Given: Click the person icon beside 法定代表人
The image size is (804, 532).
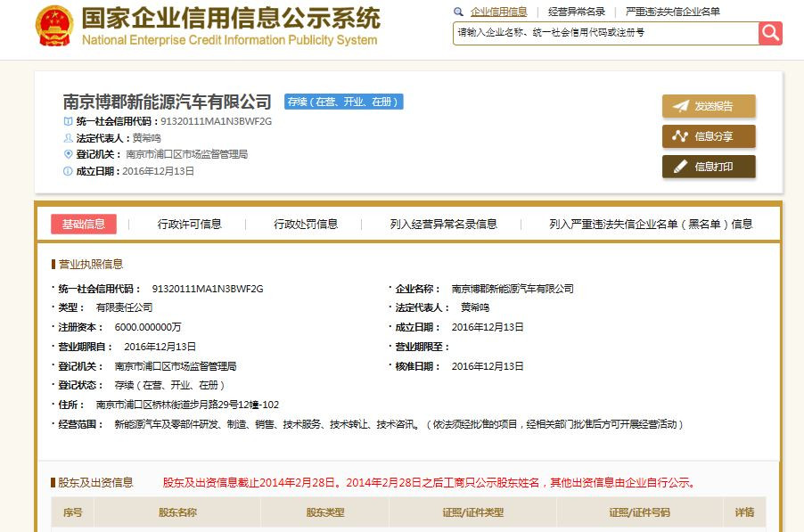Looking at the screenshot, I should click(x=68, y=138).
